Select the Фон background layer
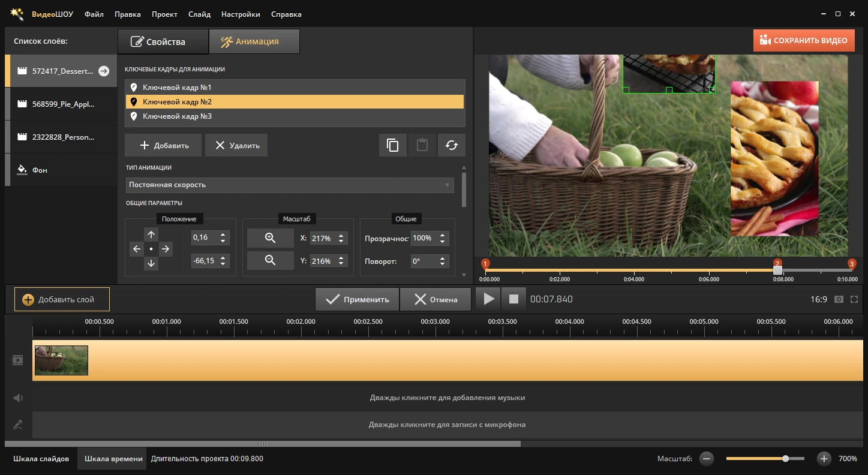Screen dimensions: 868x475 click(x=61, y=170)
